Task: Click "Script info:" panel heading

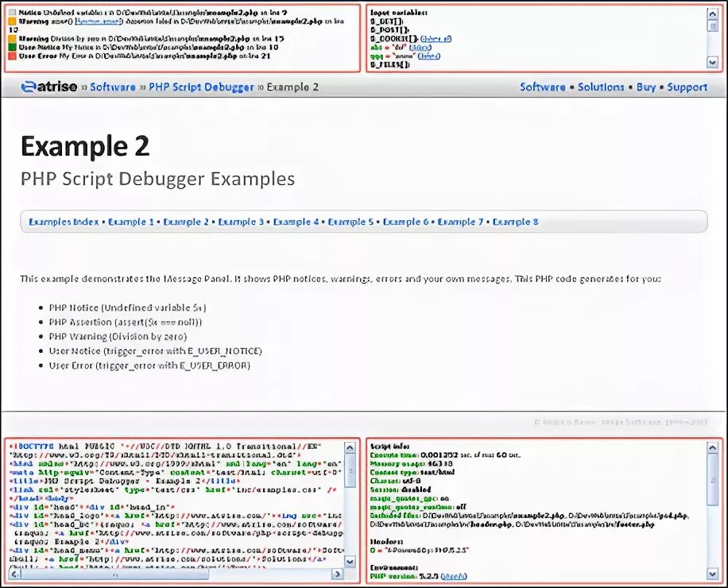Action: (x=389, y=447)
